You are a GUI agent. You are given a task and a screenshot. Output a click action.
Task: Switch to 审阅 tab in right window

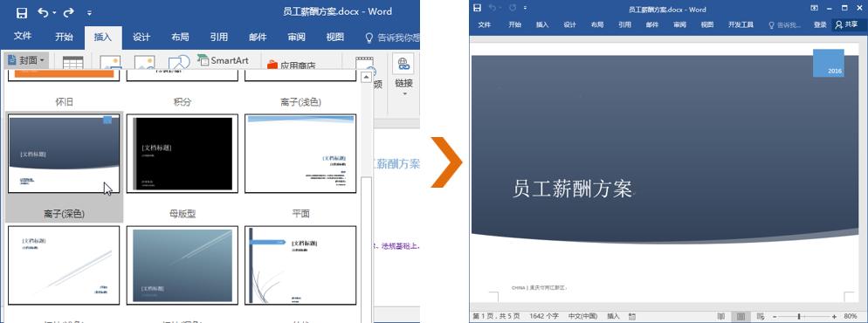(679, 25)
